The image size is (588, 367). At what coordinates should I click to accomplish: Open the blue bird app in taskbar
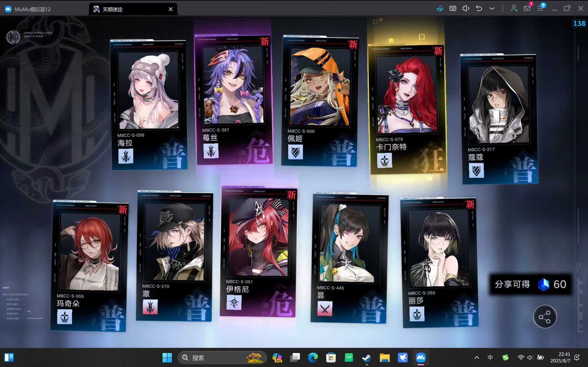point(403,358)
